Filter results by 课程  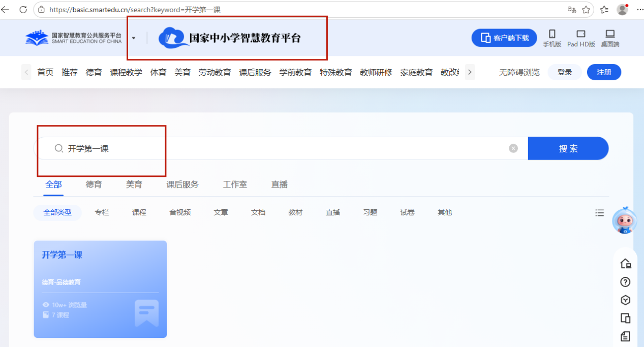tap(139, 212)
